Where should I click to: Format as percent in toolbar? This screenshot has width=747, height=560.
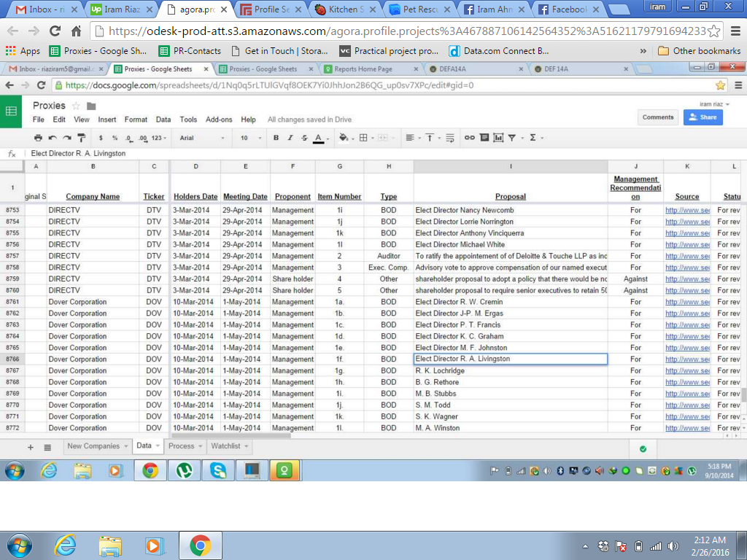(115, 138)
